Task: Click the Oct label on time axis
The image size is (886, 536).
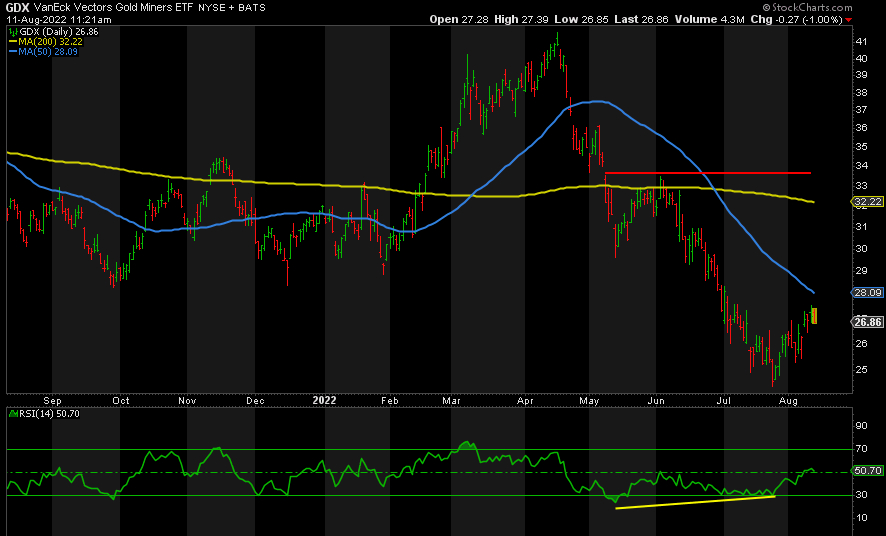Action: click(120, 400)
